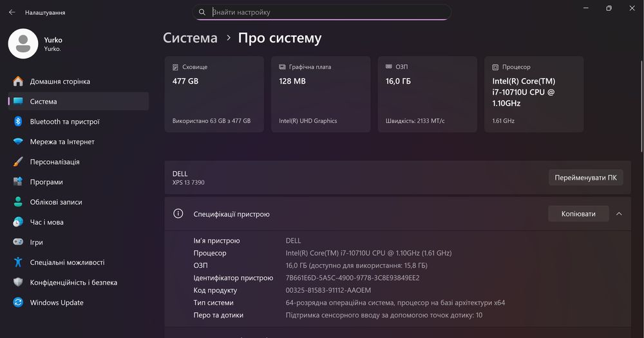Screen dimensions: 644x338
Task: Open the Процесор info card
Action: pyautogui.click(x=534, y=94)
